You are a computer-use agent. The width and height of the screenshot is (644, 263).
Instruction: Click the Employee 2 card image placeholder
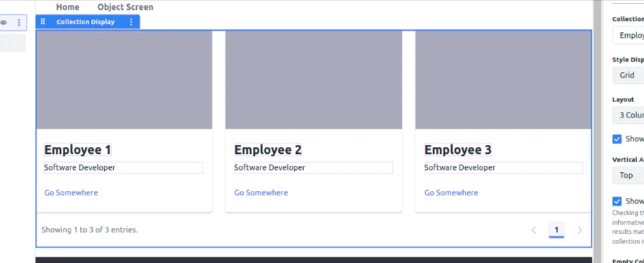click(314, 80)
